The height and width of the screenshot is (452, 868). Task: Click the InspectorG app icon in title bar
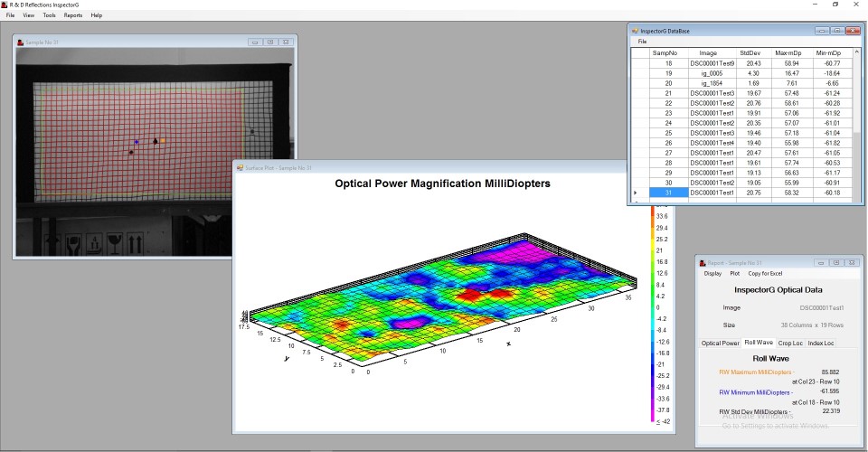click(x=5, y=5)
